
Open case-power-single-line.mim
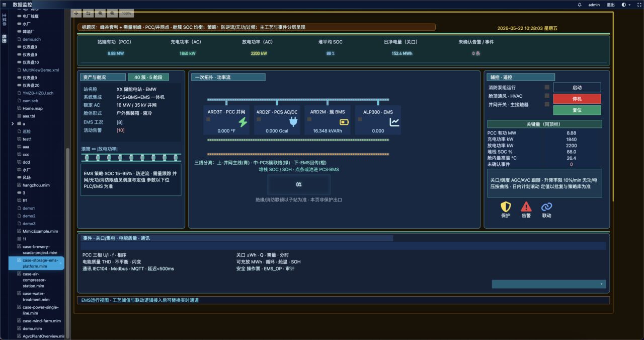point(40,310)
